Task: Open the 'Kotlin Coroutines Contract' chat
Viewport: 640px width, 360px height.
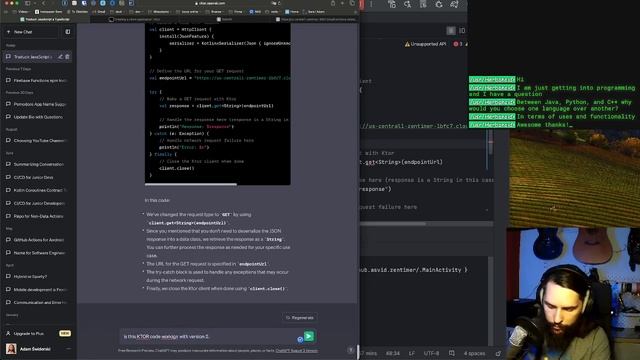Action: point(38,190)
